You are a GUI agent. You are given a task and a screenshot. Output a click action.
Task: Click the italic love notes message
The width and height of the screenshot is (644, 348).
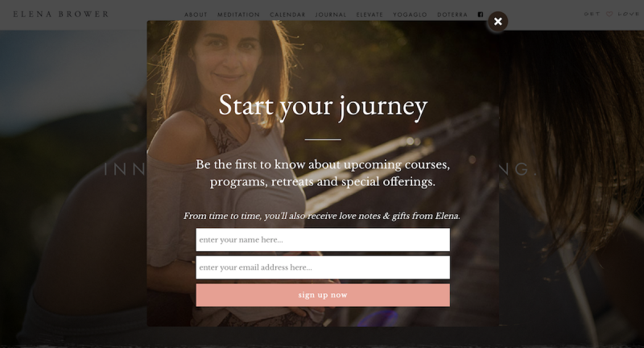click(322, 216)
